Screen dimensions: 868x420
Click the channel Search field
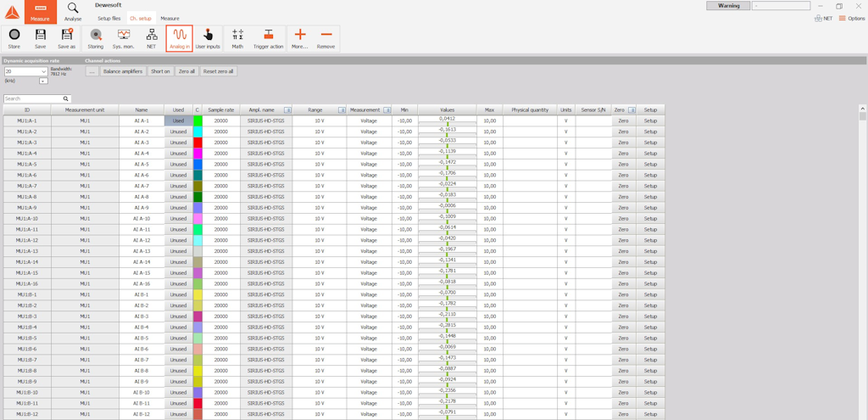33,98
